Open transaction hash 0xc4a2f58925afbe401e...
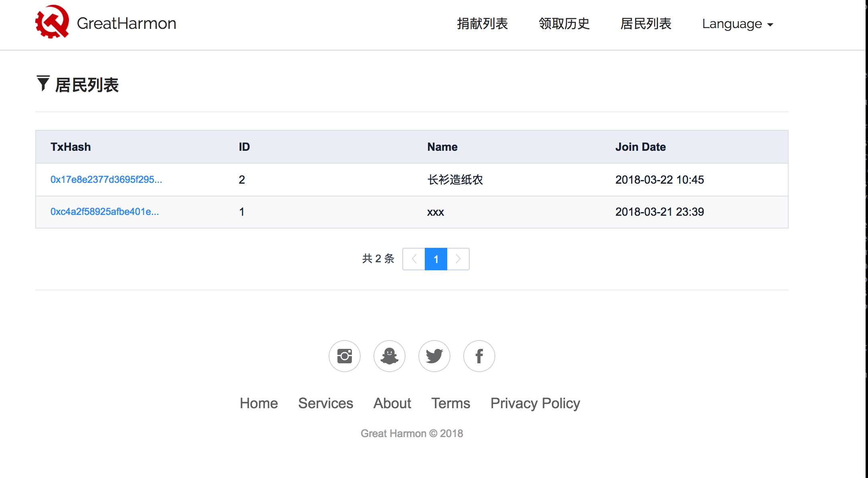Image resolution: width=868 pixels, height=478 pixels. click(105, 212)
